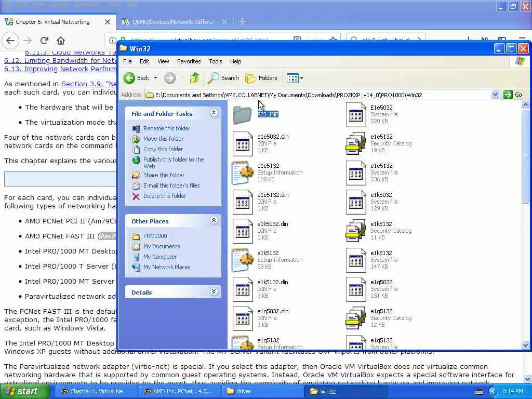Select the e1k5132 Setup Information icon
The width and height of the screenshot is (532, 399).
click(x=243, y=260)
